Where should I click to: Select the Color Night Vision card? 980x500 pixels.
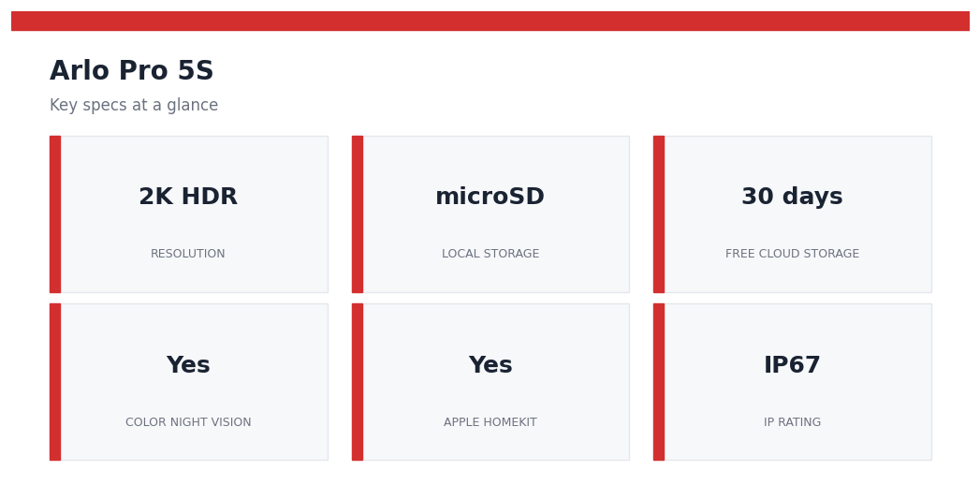tap(189, 382)
